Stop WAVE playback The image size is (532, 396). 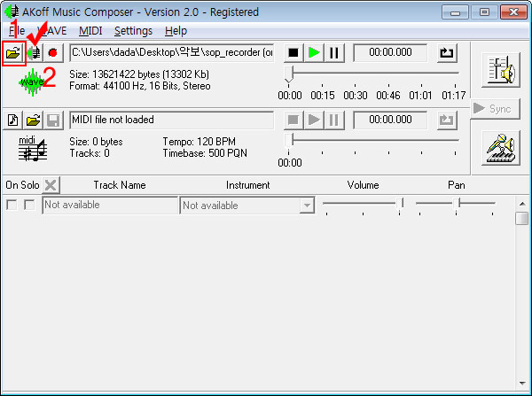coord(293,53)
